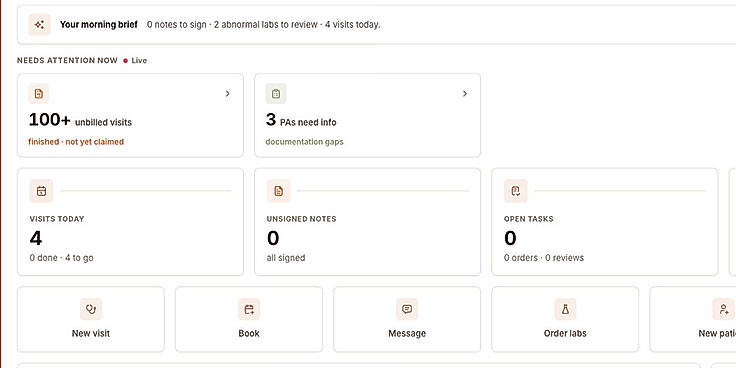Open the Open Tasks card
The width and height of the screenshot is (736, 368).
(605, 222)
